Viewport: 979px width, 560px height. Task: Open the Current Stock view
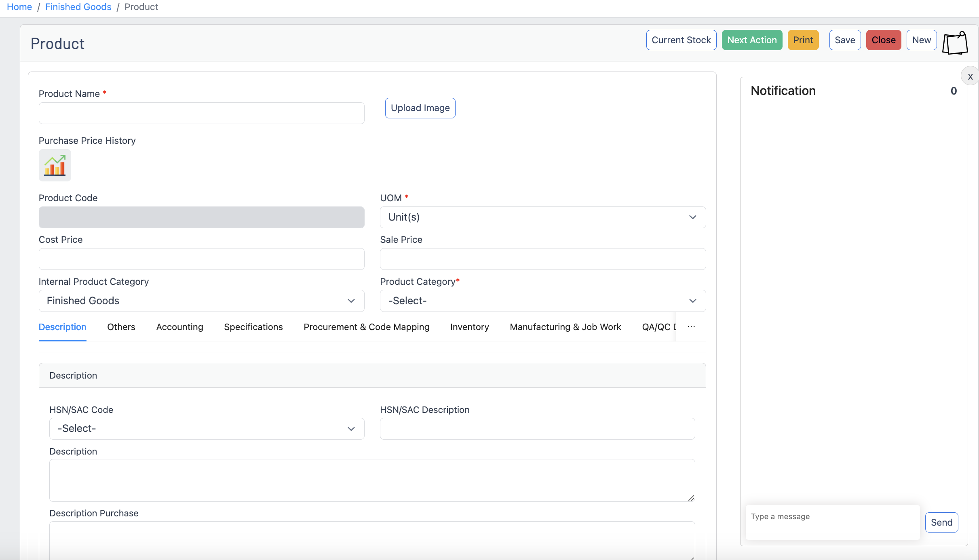coord(681,40)
